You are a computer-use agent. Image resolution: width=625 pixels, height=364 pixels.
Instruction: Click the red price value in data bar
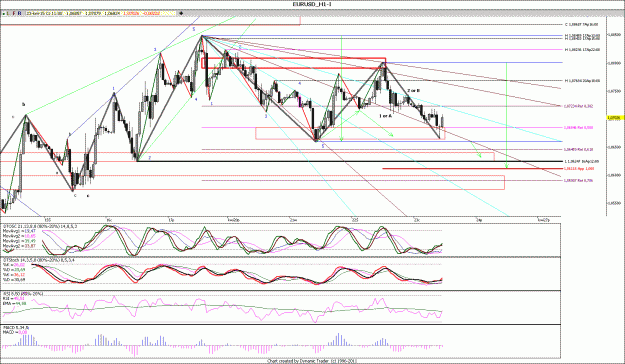(x=131, y=14)
